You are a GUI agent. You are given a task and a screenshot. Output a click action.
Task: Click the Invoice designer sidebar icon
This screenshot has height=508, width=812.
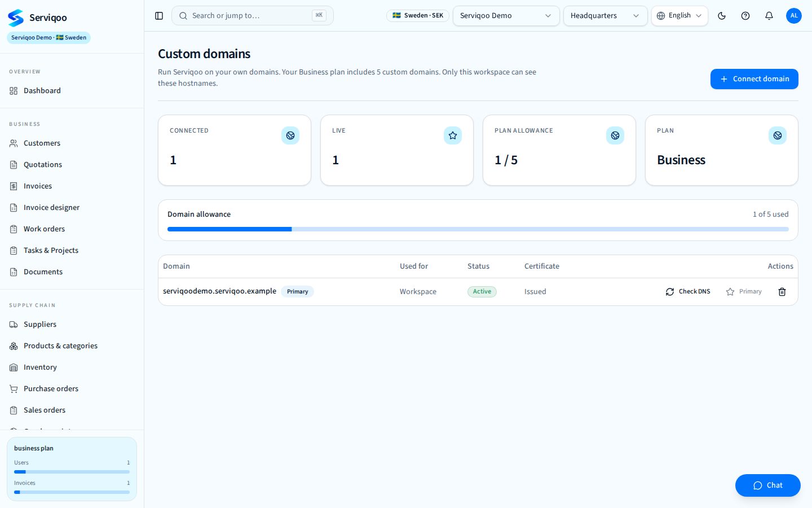[14, 208]
